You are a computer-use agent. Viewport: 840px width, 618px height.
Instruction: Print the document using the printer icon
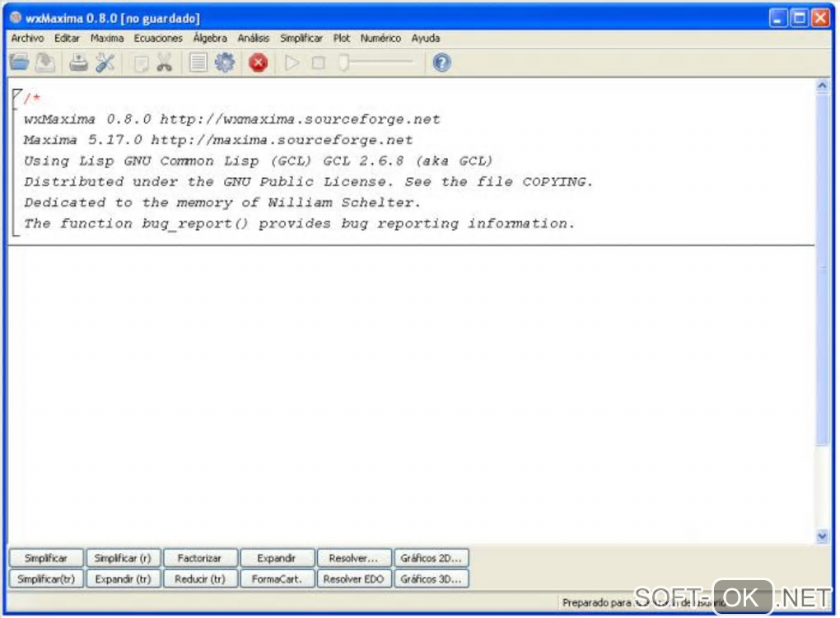pyautogui.click(x=79, y=63)
